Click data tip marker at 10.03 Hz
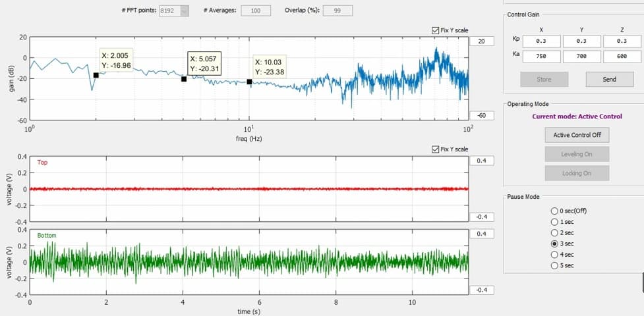Screen dimensions: 644x316 pyautogui.click(x=249, y=82)
